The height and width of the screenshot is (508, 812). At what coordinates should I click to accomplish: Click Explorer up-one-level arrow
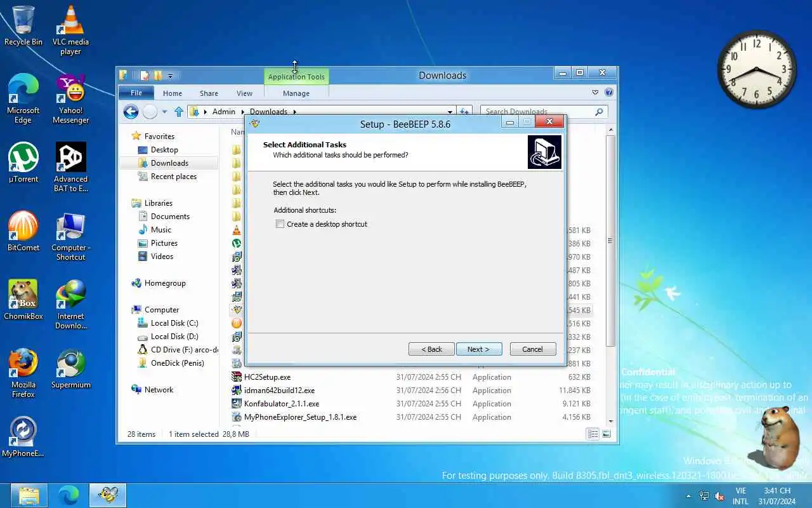[x=179, y=112]
